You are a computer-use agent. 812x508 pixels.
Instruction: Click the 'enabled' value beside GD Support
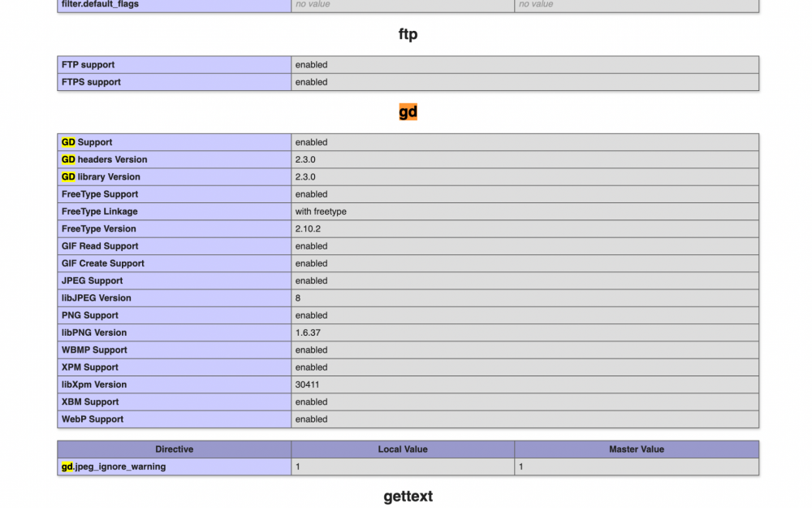311,142
